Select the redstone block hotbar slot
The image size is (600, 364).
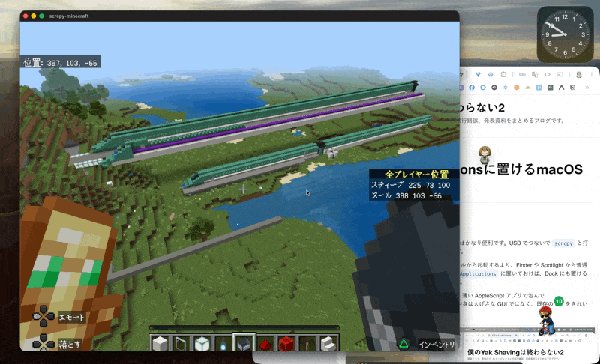click(x=286, y=343)
